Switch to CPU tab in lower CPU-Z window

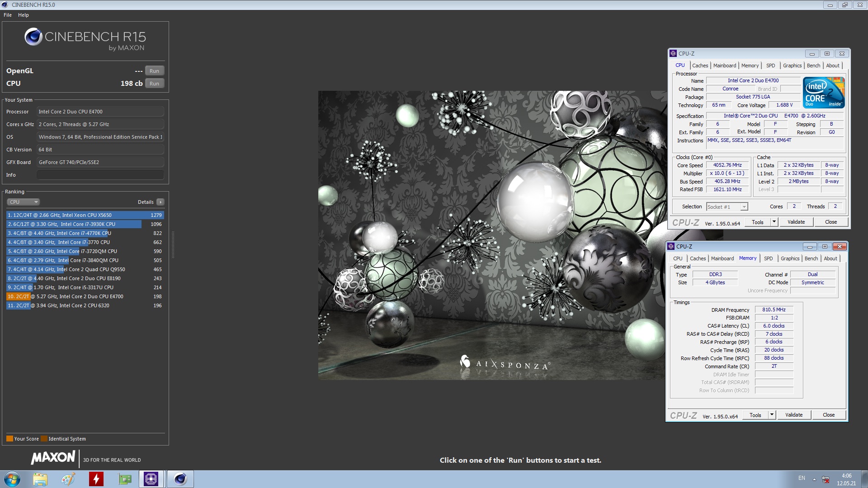[x=678, y=258]
